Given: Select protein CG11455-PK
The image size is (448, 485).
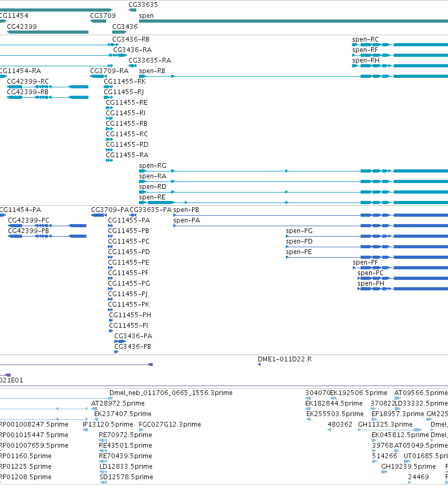Looking at the screenshot, I should (129, 305).
